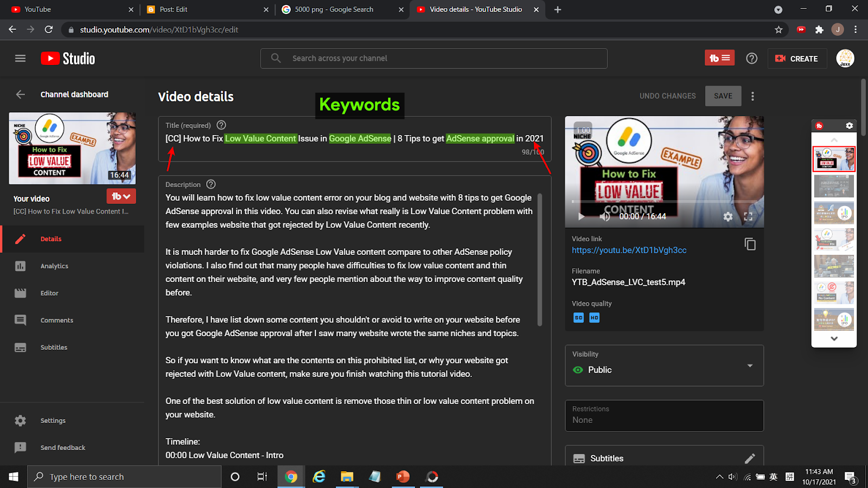The image size is (868, 488).
Task: Select the first thumbnail in TubeBuddy panel
Action: pyautogui.click(x=834, y=159)
